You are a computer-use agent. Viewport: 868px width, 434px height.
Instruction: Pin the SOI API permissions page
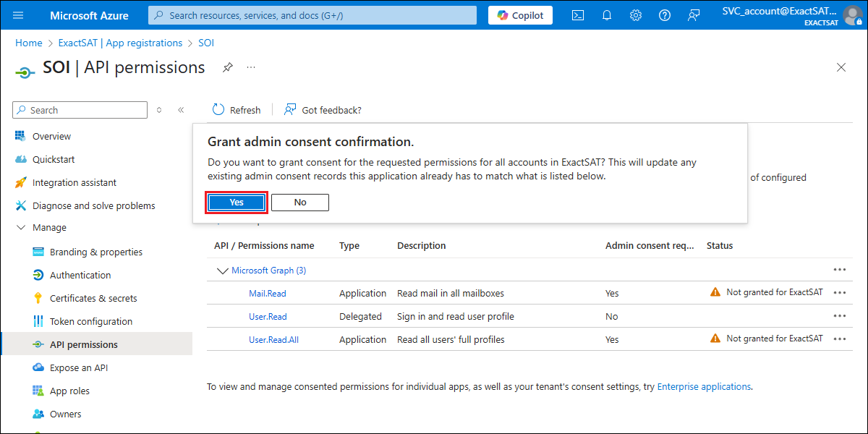[228, 67]
